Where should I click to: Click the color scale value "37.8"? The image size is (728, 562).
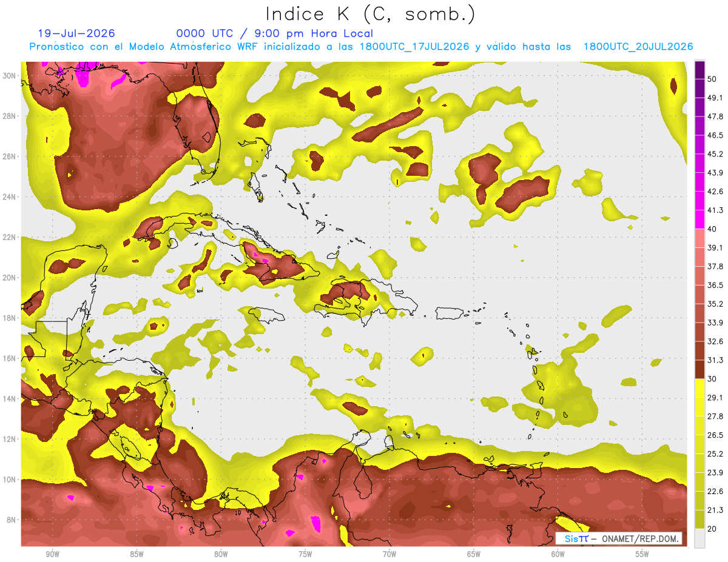pyautogui.click(x=715, y=266)
